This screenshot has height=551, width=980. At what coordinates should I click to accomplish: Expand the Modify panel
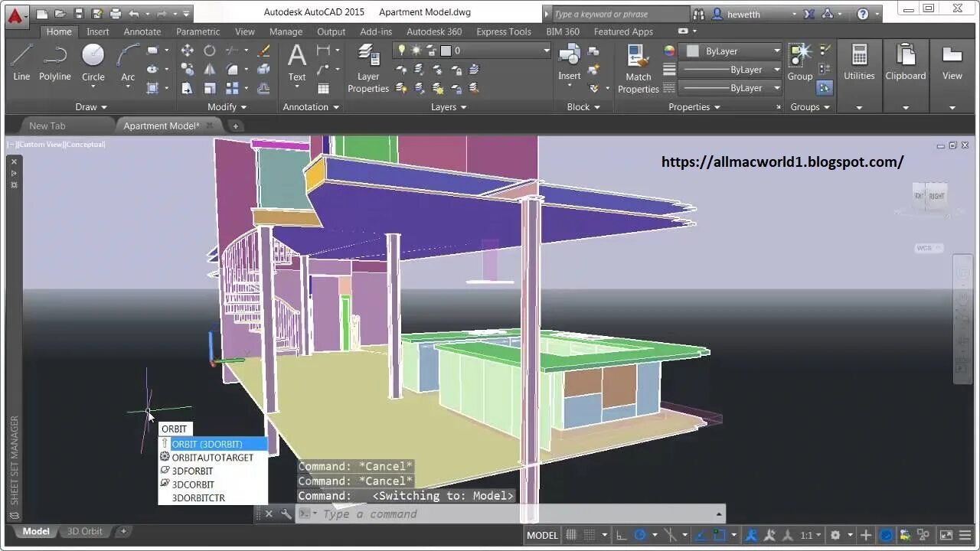227,107
